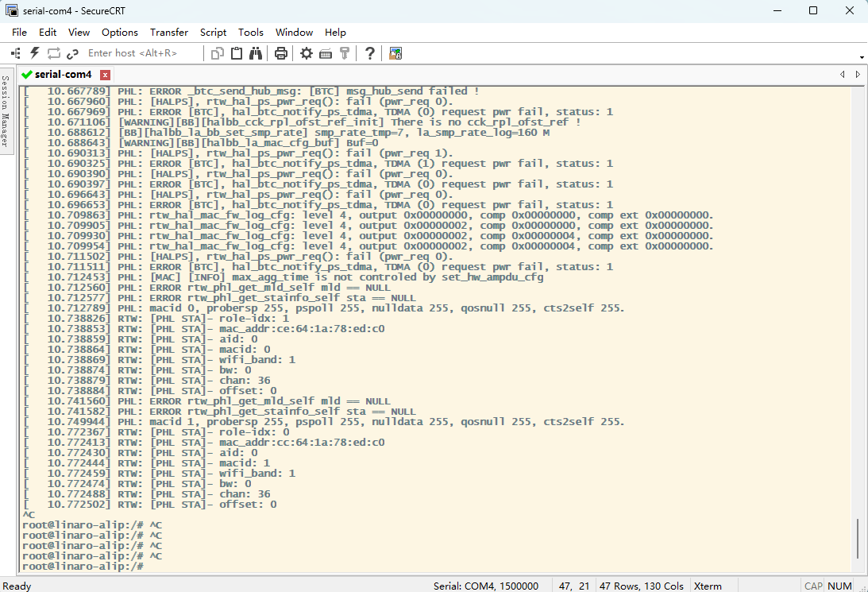Viewport: 868px width, 592px height.
Task: Click log text 'request pwr fail, status: 1' at 10.690325
Action: tap(527, 164)
